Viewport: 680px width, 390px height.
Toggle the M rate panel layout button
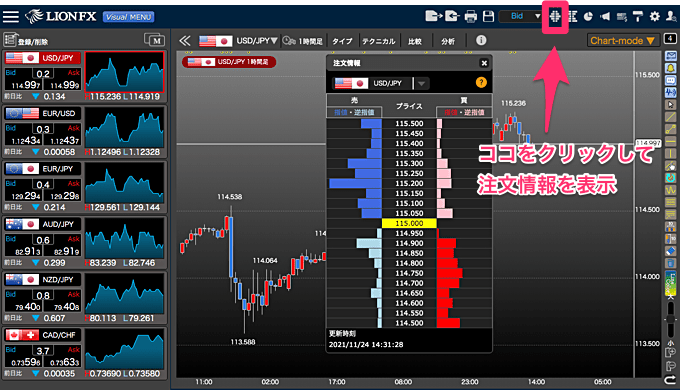coord(154,40)
